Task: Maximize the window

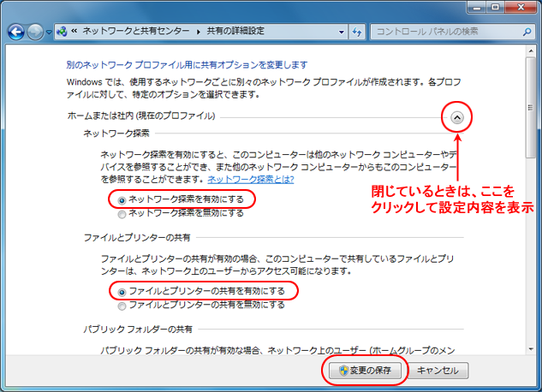Action: 496,8
